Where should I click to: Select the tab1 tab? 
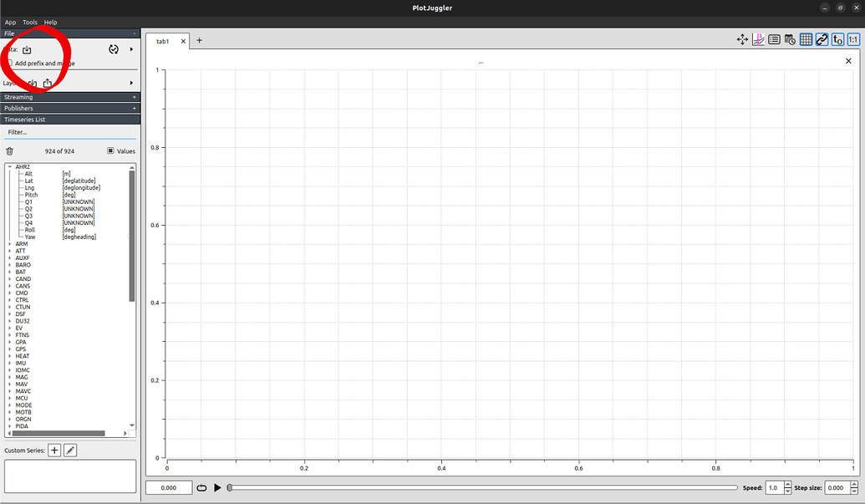pyautogui.click(x=164, y=40)
